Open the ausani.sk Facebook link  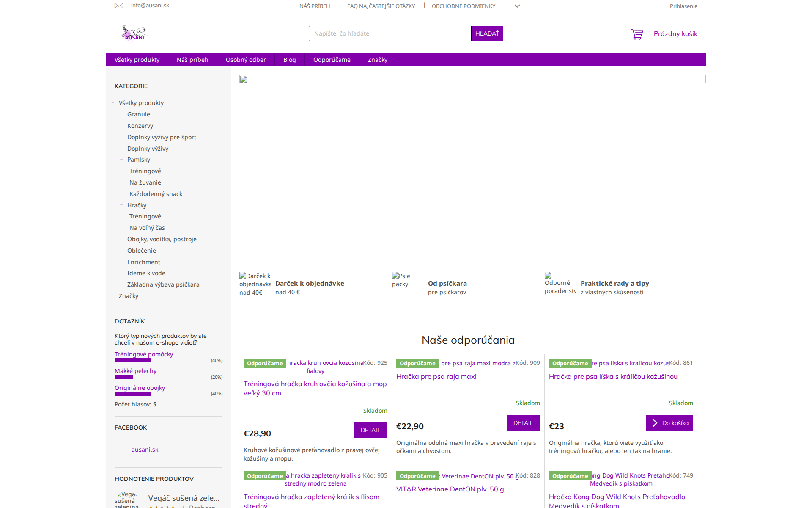(145, 449)
